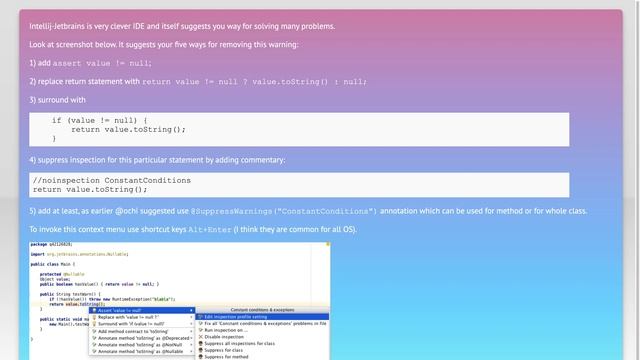
Task: Click the highlighted "return value.toString();" line in the IDE editor
Action: [77, 304]
